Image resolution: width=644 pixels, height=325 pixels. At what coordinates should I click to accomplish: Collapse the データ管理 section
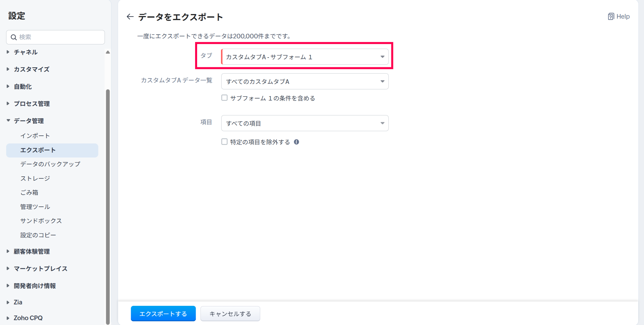tap(8, 121)
